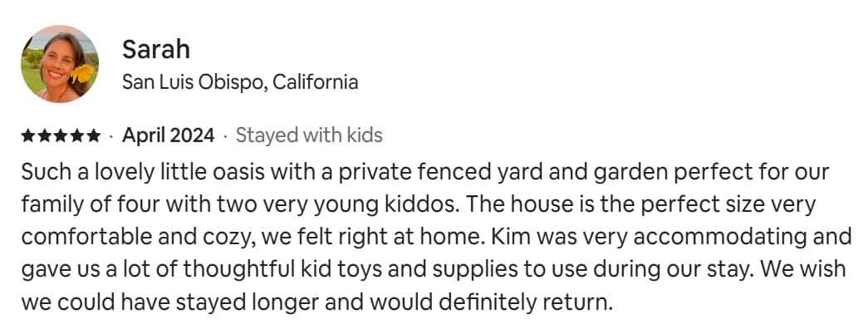Click the second rating star
Screen dimensions: 868x329
(44, 135)
